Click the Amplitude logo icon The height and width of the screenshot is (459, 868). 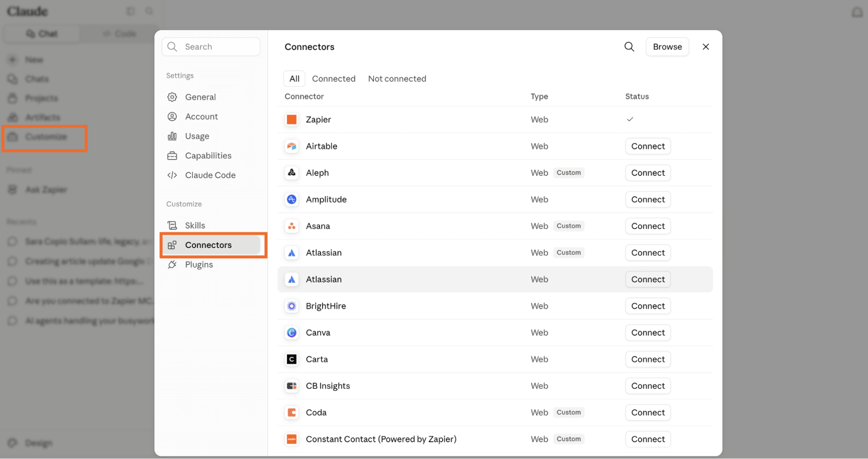point(292,199)
